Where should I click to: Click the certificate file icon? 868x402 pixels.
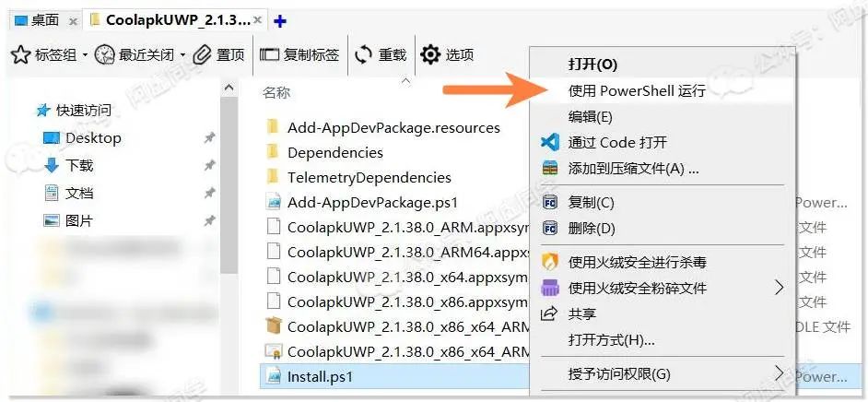(274, 351)
